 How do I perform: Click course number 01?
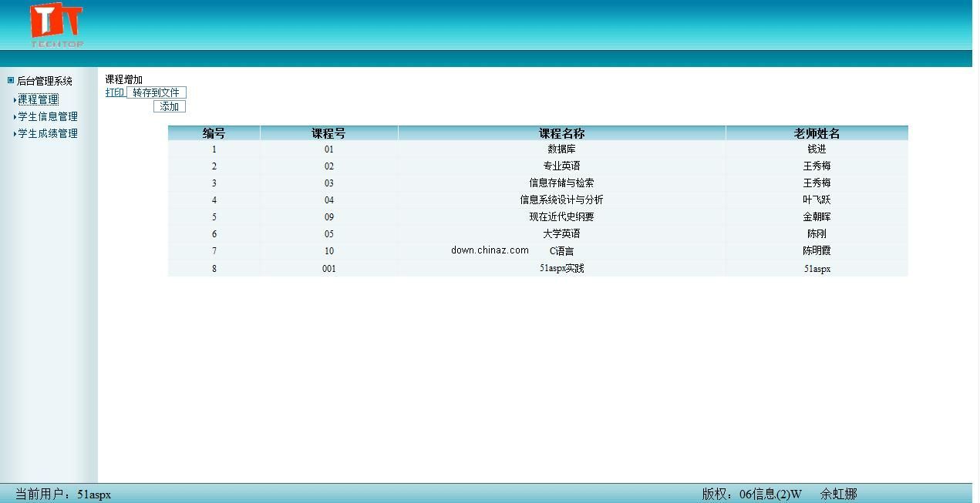(329, 149)
